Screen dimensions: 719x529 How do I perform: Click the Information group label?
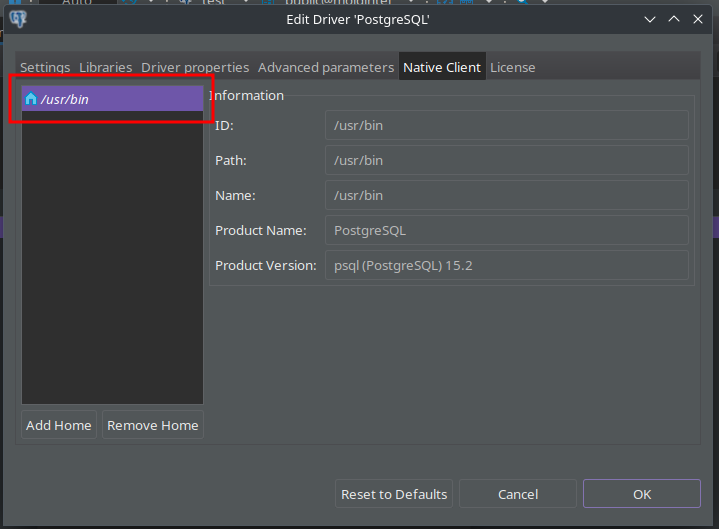click(247, 95)
